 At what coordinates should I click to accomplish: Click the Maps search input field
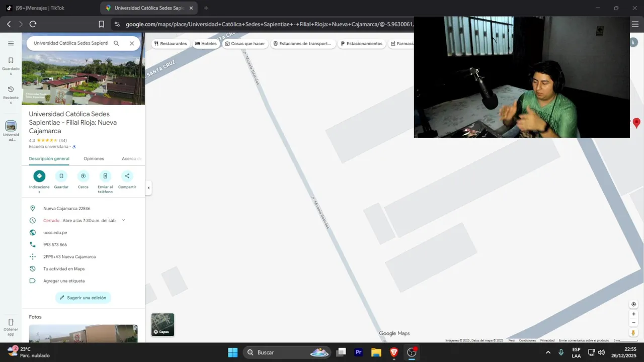coord(71,43)
